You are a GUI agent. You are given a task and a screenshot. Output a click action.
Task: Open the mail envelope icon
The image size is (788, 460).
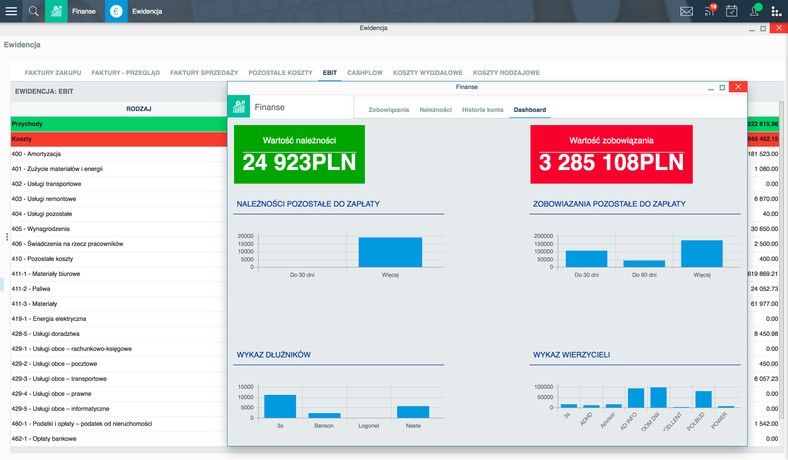(686, 11)
